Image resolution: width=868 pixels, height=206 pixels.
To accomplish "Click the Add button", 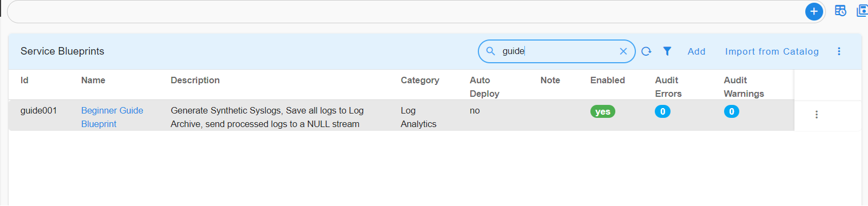I will coord(696,51).
